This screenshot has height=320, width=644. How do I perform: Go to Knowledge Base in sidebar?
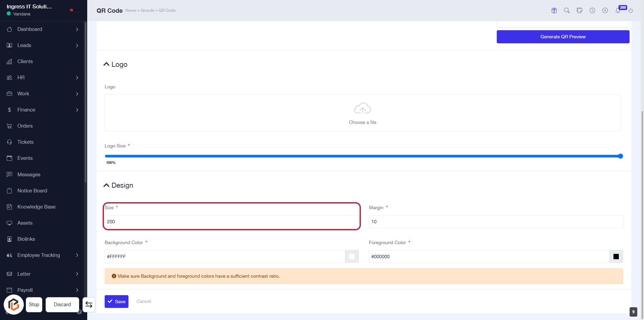point(36,207)
